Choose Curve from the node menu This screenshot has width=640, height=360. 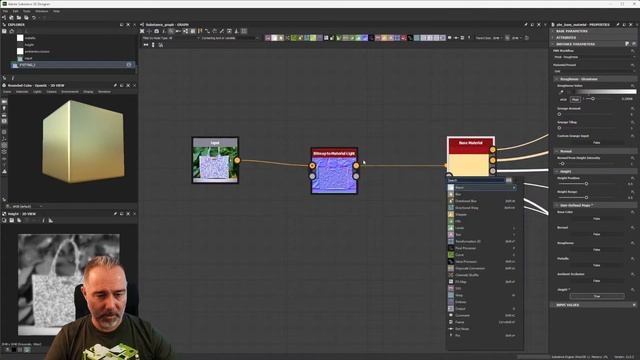(482, 255)
